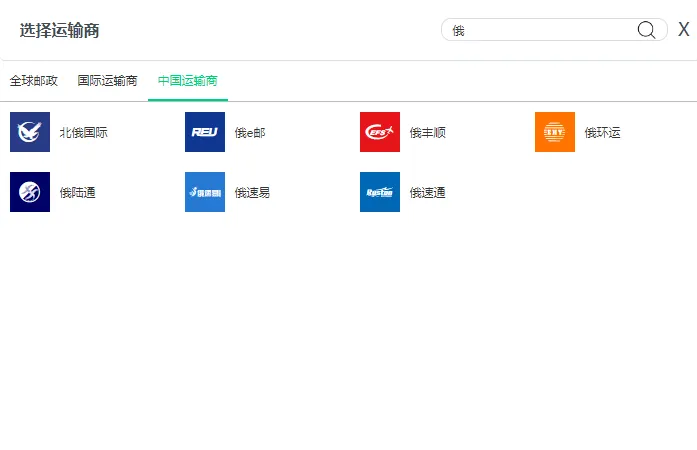This screenshot has height=450, width=697.
Task: Click the 俄陆通 dark blue logo
Action: click(30, 192)
